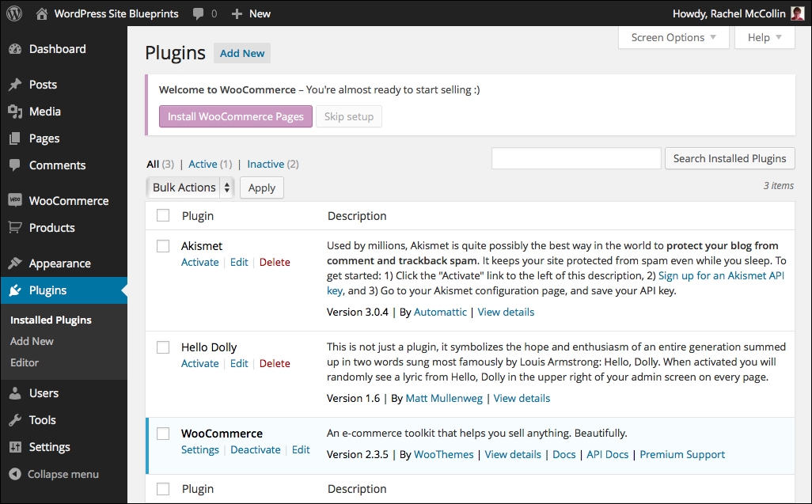Click Delete under Akismet
The width and height of the screenshot is (812, 504).
[x=275, y=262]
